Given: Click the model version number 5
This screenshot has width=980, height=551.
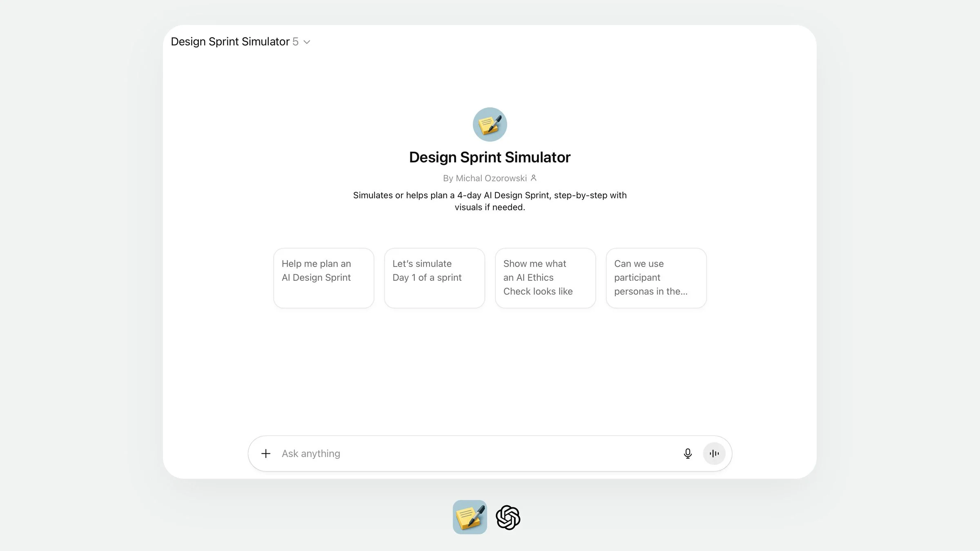Looking at the screenshot, I should pos(295,42).
